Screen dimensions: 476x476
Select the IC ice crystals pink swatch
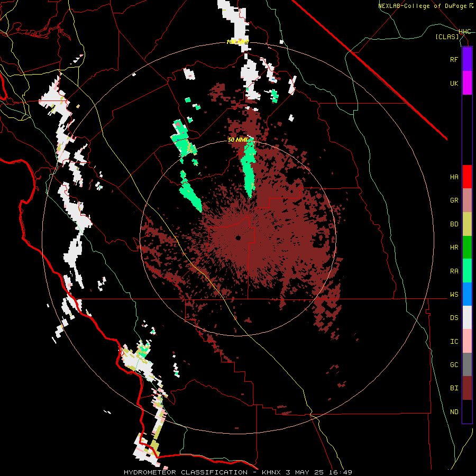(x=467, y=341)
